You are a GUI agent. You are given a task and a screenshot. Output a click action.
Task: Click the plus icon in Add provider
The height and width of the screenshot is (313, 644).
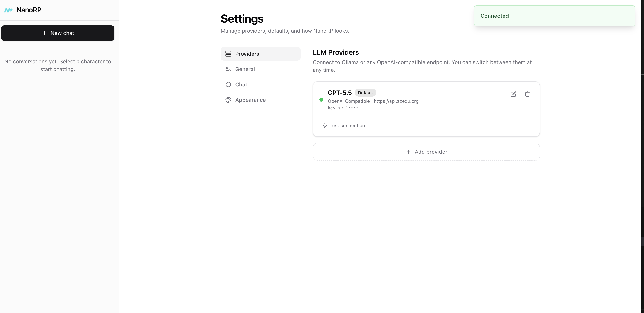pyautogui.click(x=409, y=152)
